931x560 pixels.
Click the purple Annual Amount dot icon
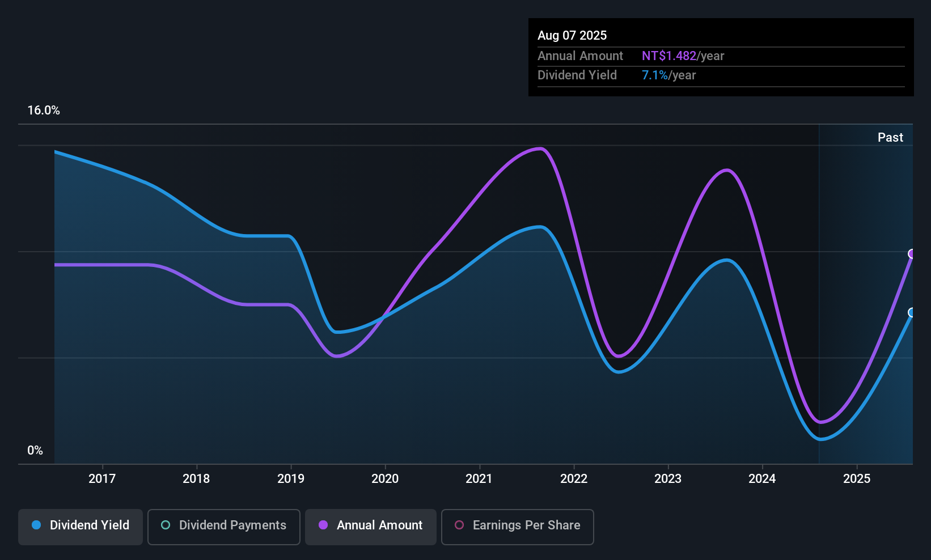click(323, 525)
